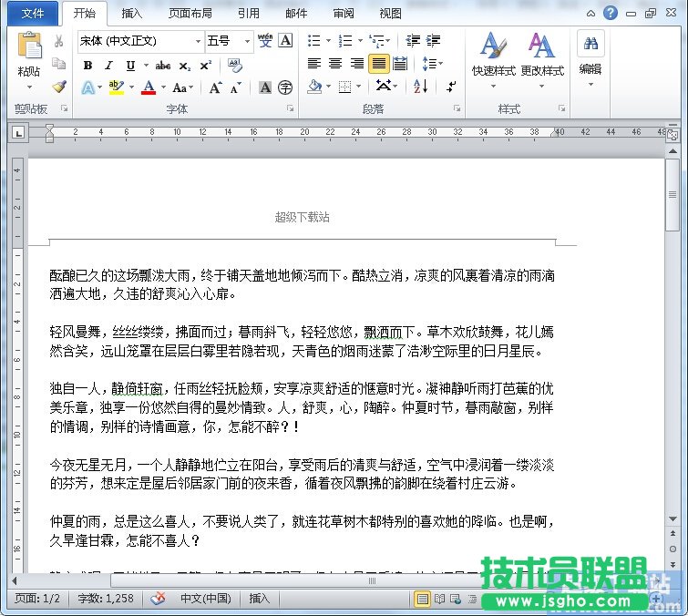The width and height of the screenshot is (688, 616).
Task: Click the red font color button
Action: click(148, 87)
